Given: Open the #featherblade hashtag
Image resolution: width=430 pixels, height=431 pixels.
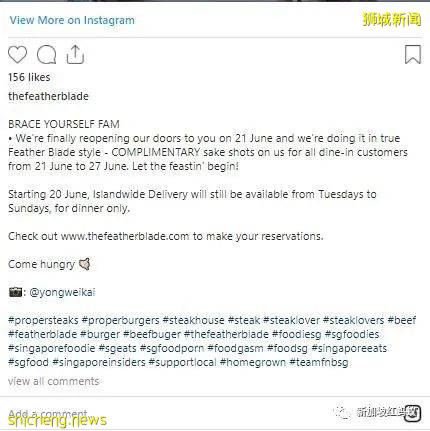Looking at the screenshot, I should pyautogui.click(x=43, y=334).
